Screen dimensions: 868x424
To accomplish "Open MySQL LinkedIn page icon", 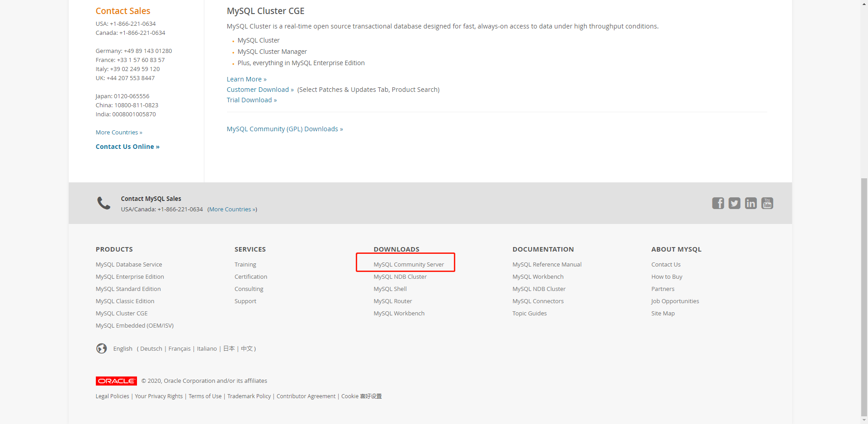I will tap(750, 203).
